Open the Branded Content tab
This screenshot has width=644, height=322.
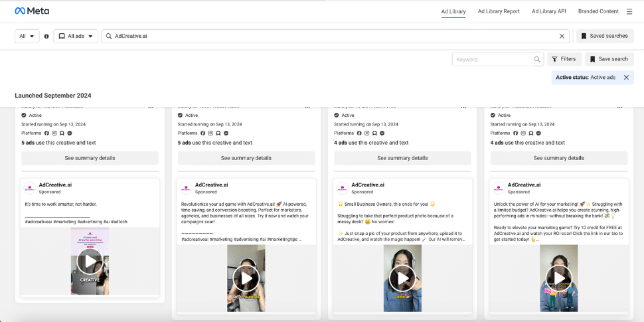(598, 11)
